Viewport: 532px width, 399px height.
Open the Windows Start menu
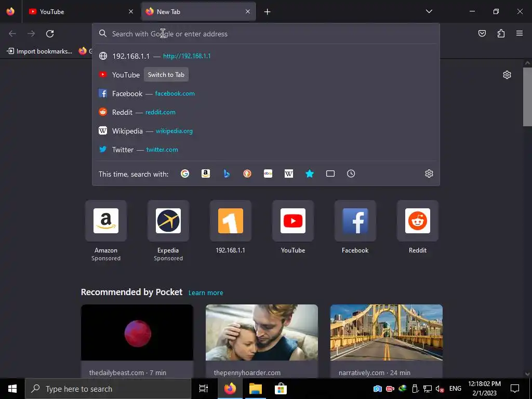point(12,389)
